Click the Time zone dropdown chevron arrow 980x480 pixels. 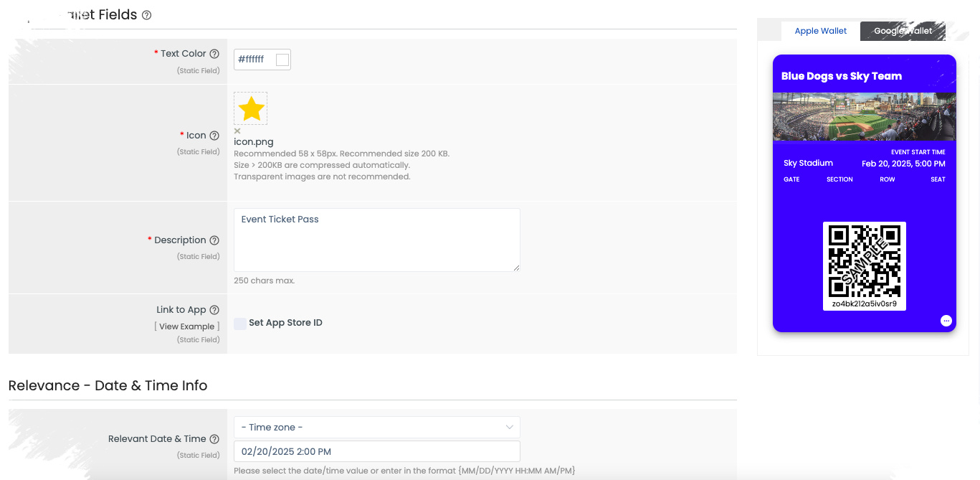point(510,428)
